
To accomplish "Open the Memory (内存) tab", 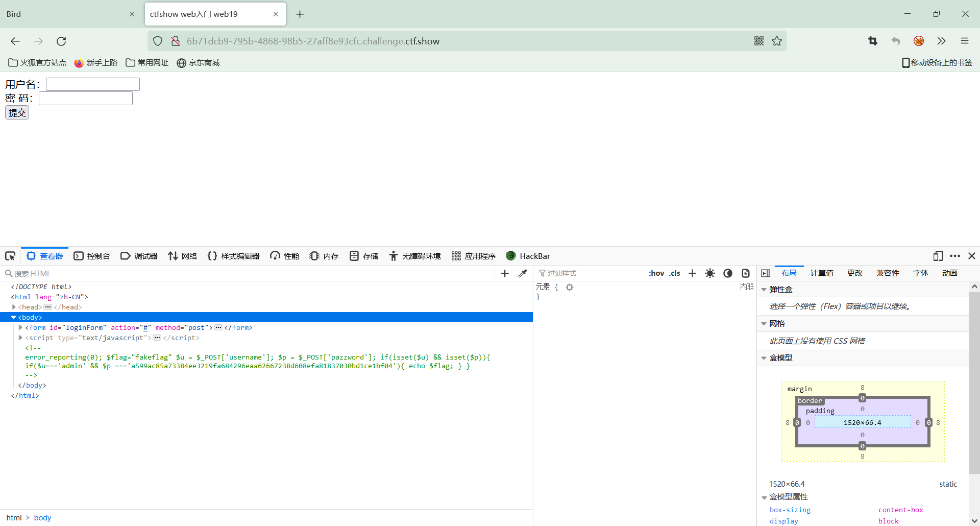I will click(x=324, y=256).
